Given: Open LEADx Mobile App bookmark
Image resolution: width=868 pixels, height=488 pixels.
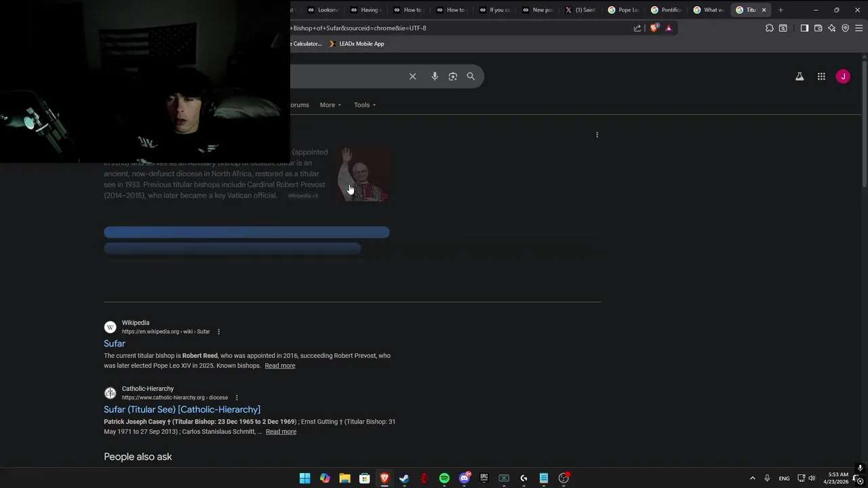Looking at the screenshot, I should (x=357, y=44).
